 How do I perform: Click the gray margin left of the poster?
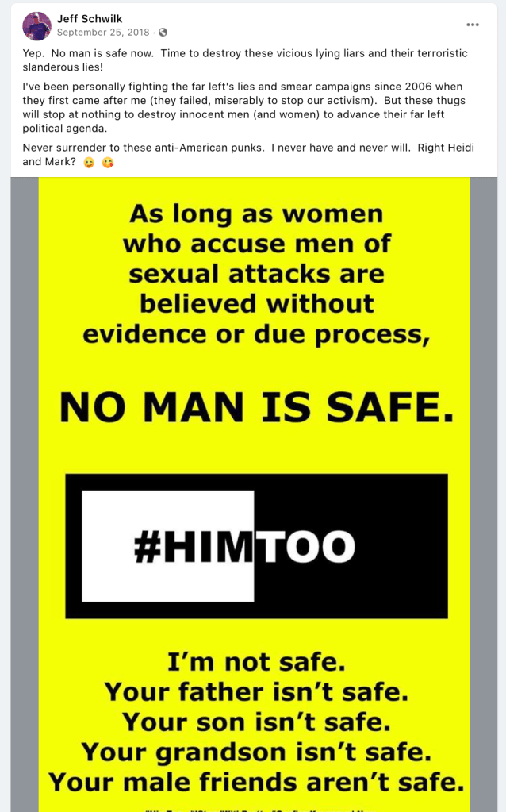tap(25, 495)
